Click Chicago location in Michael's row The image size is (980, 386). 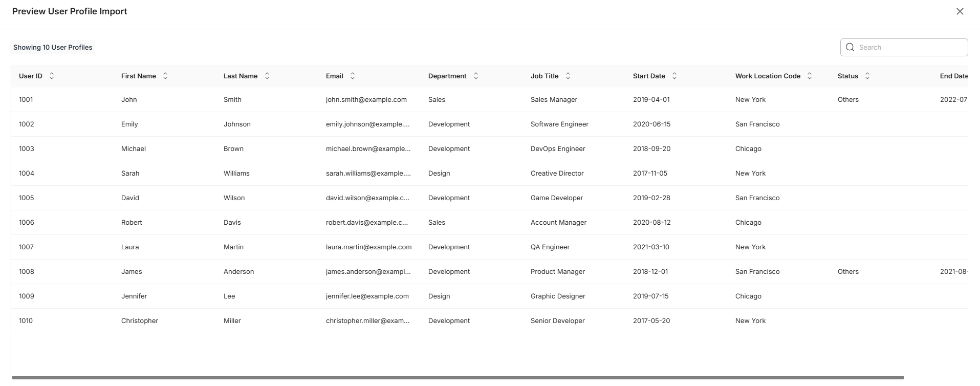coord(748,148)
